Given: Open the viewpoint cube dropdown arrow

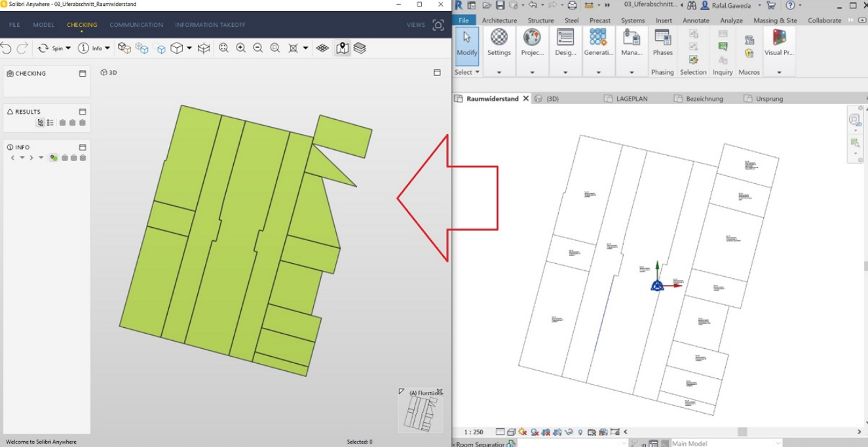Looking at the screenshot, I should click(x=189, y=48).
